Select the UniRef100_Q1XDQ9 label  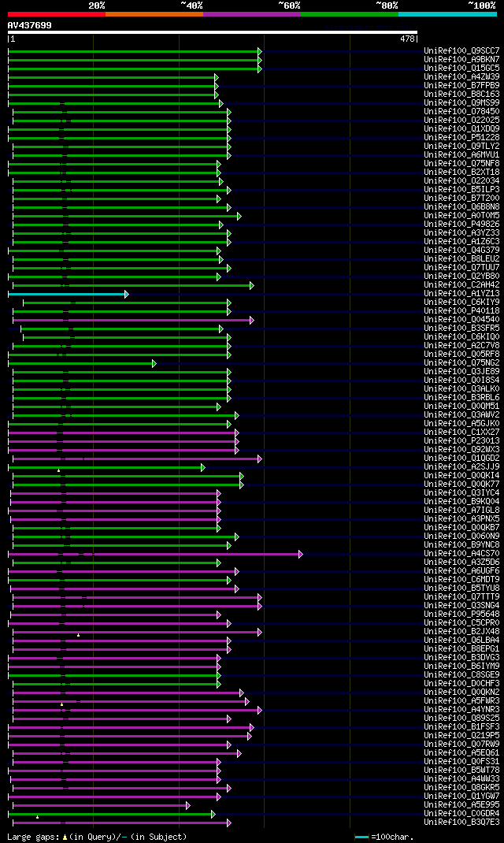click(461, 129)
